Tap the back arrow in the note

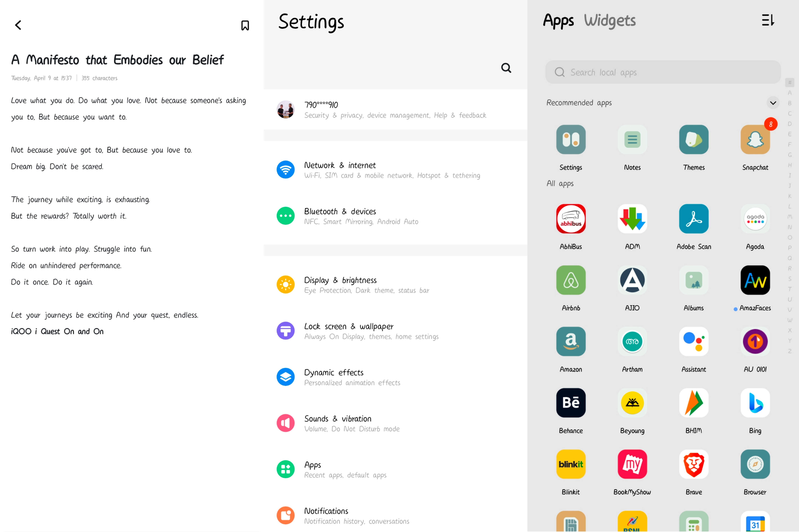[x=18, y=25]
